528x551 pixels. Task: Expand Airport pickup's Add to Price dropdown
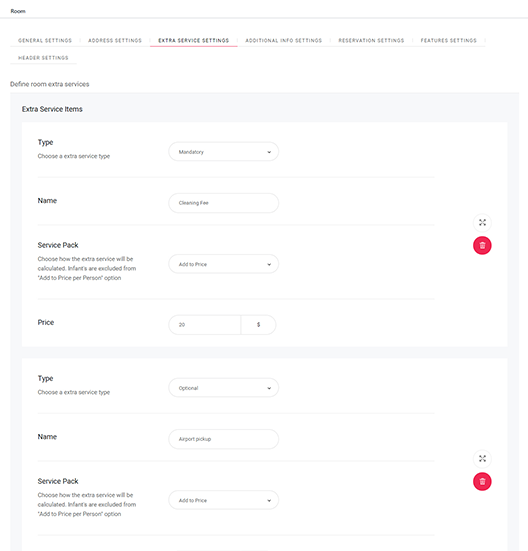(223, 500)
